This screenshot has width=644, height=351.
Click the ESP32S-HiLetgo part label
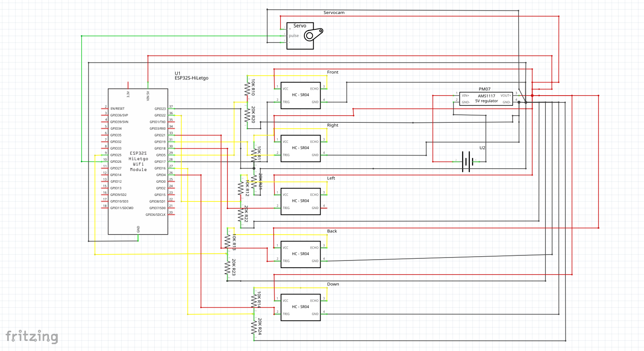coord(192,78)
